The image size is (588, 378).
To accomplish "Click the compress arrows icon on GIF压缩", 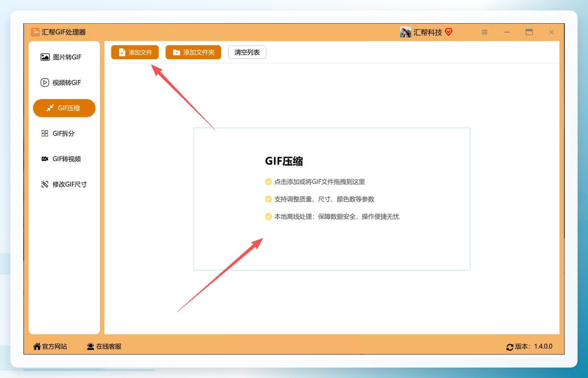I will pos(50,108).
